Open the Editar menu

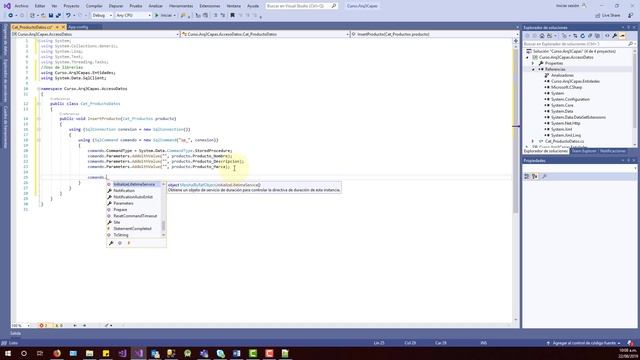(40, 6)
